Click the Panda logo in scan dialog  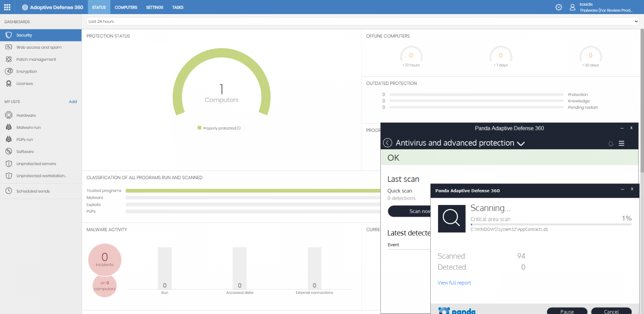click(x=457, y=311)
